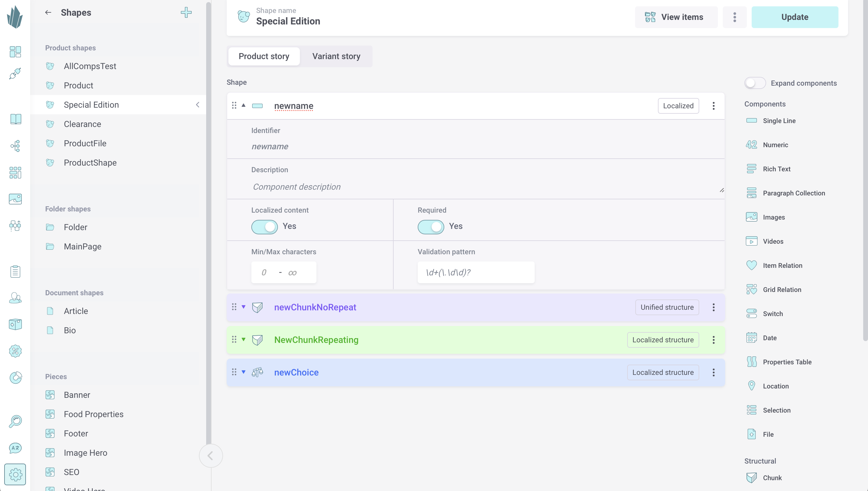
Task: Select Product story tab
Action: [264, 56]
